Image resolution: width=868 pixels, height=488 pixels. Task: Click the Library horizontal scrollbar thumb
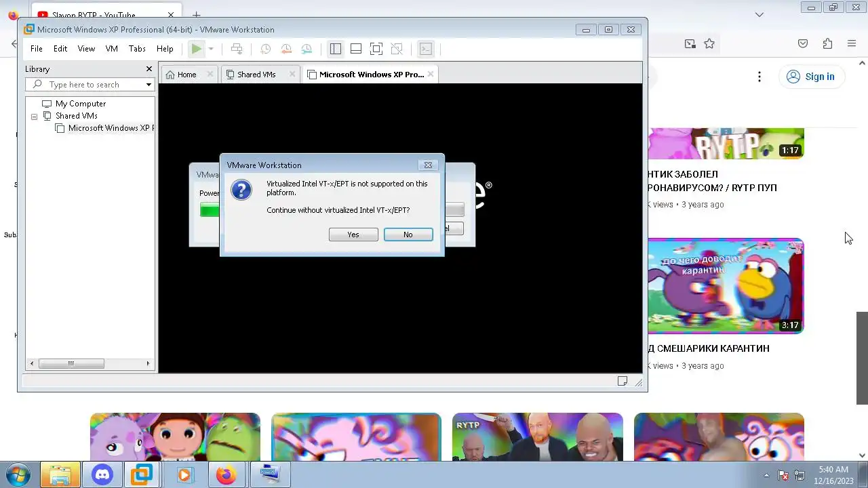71,364
